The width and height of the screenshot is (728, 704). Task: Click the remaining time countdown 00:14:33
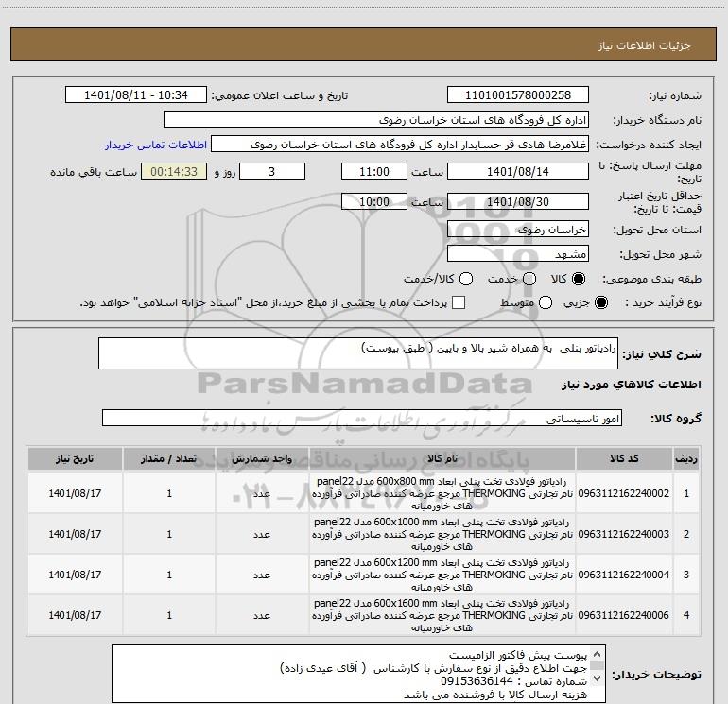point(174,171)
